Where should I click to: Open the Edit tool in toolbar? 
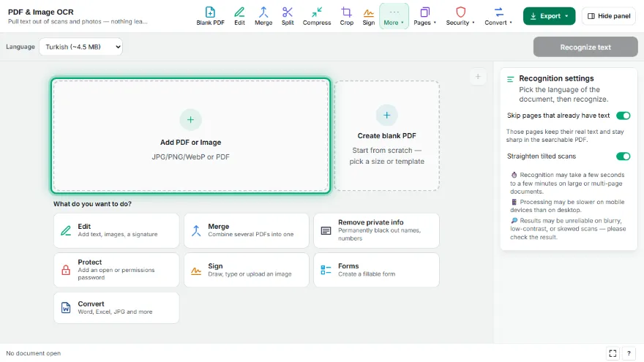239,16
